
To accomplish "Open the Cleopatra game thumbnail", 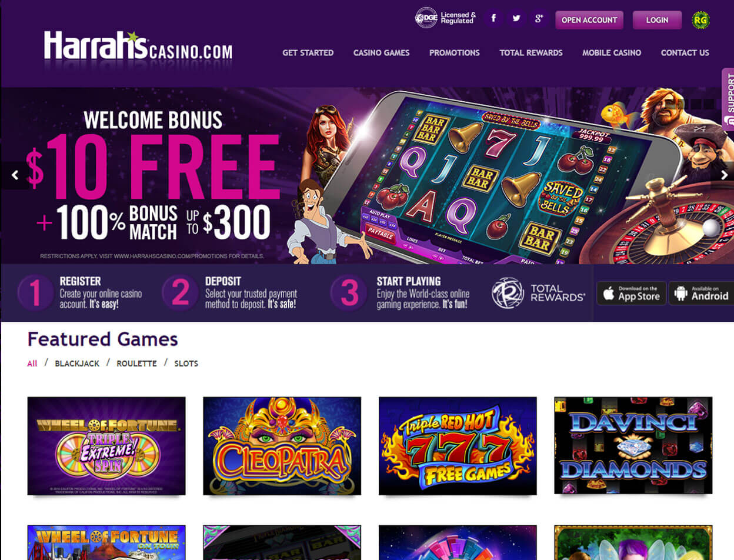I will point(282,446).
